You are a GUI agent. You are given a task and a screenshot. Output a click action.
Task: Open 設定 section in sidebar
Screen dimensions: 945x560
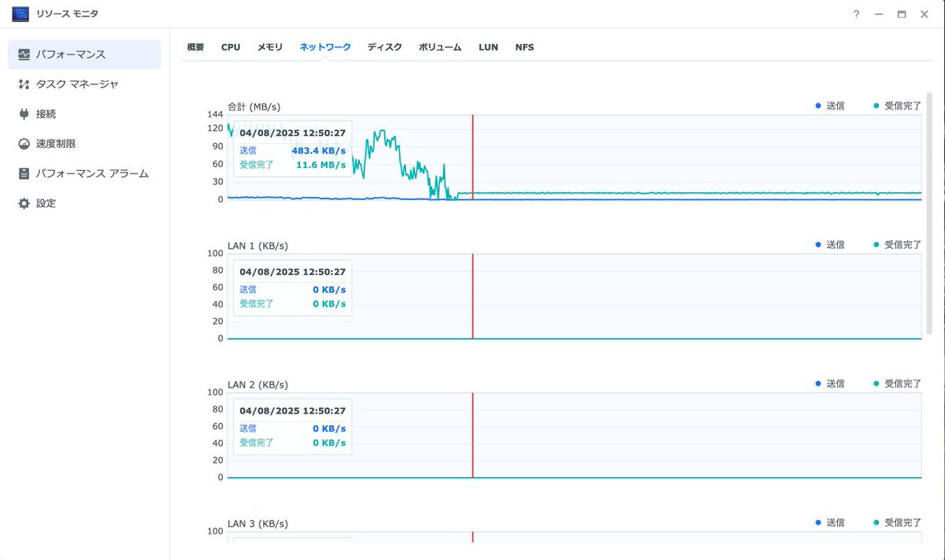click(84, 203)
